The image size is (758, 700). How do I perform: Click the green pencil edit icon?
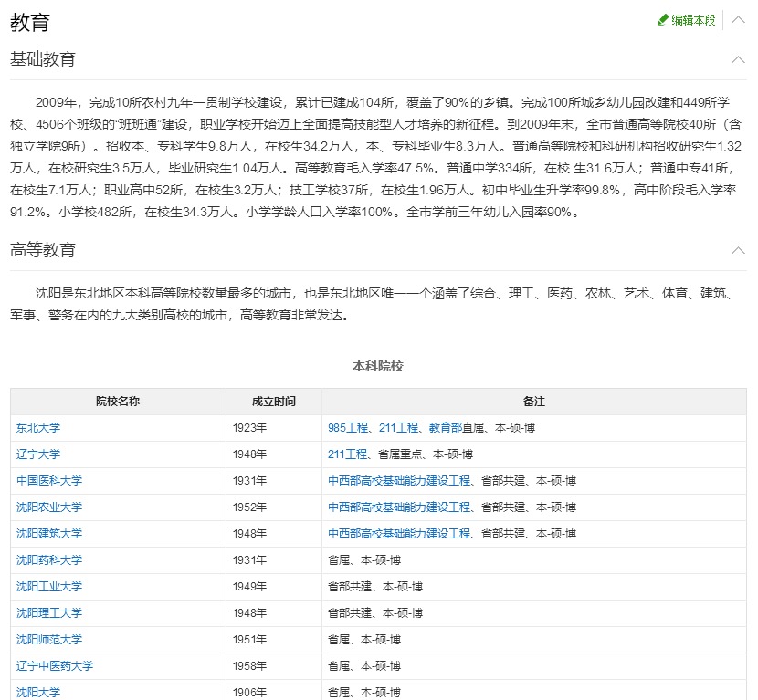point(662,20)
